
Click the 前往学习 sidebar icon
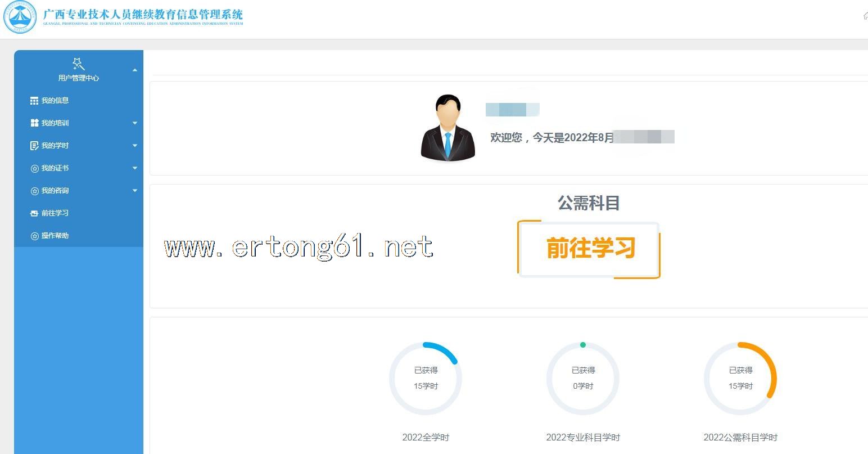tap(34, 213)
